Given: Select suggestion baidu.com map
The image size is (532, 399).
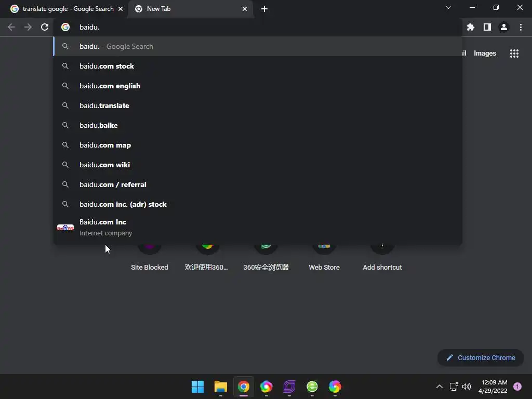Looking at the screenshot, I should pos(258,145).
